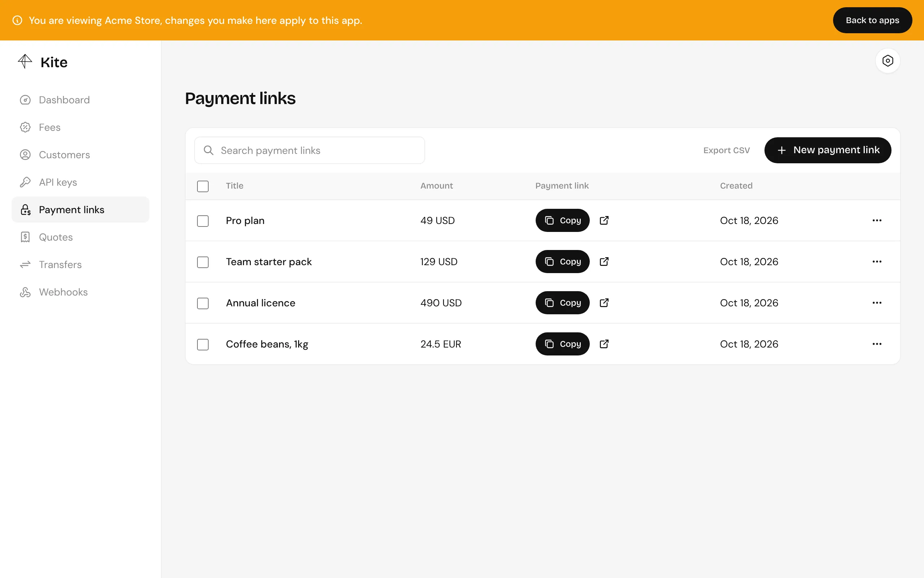Open more options for Pro plan
The image size is (924, 578).
[877, 221]
